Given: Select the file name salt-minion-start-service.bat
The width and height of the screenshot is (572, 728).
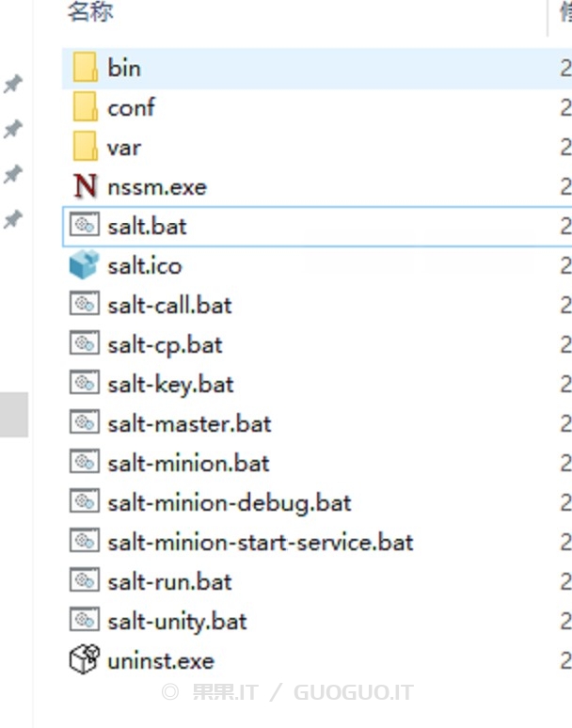Looking at the screenshot, I should click(x=261, y=543).
